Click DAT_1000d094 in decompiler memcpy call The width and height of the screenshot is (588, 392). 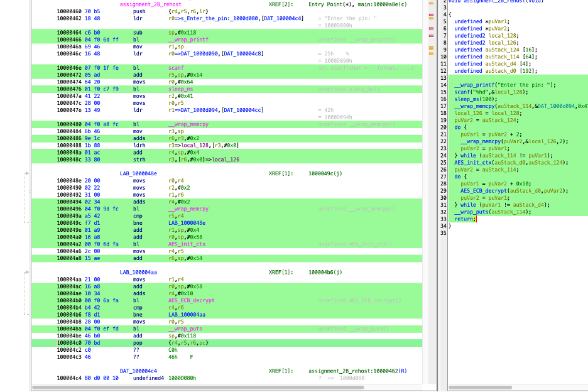pos(556,107)
